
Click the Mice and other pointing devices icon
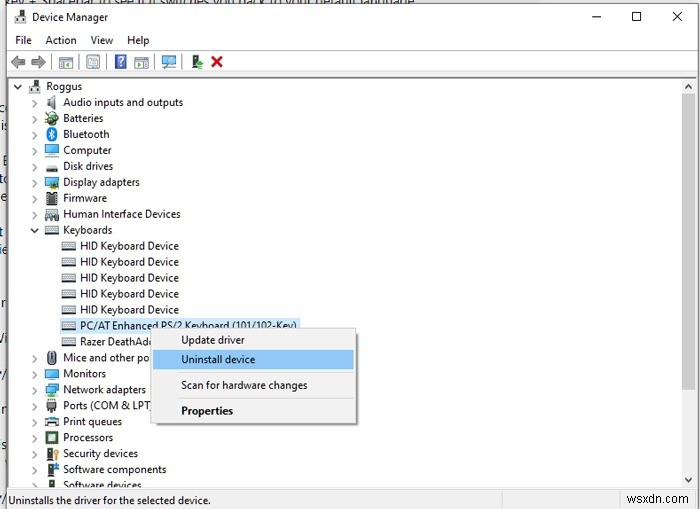click(x=52, y=358)
